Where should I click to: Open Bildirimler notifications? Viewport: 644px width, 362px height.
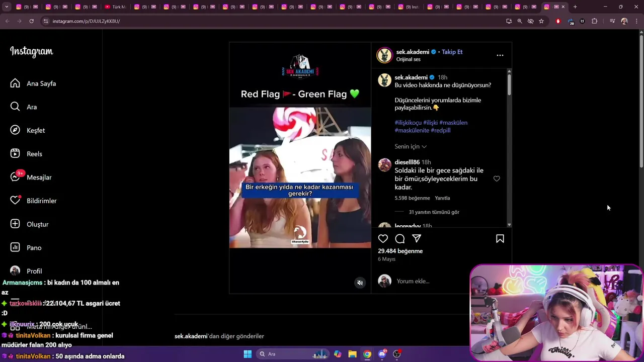34,201
